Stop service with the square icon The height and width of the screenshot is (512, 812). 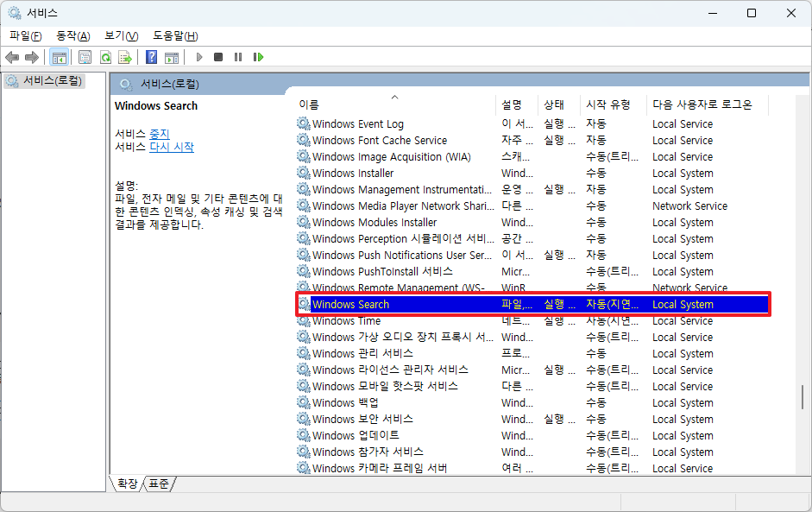(218, 57)
